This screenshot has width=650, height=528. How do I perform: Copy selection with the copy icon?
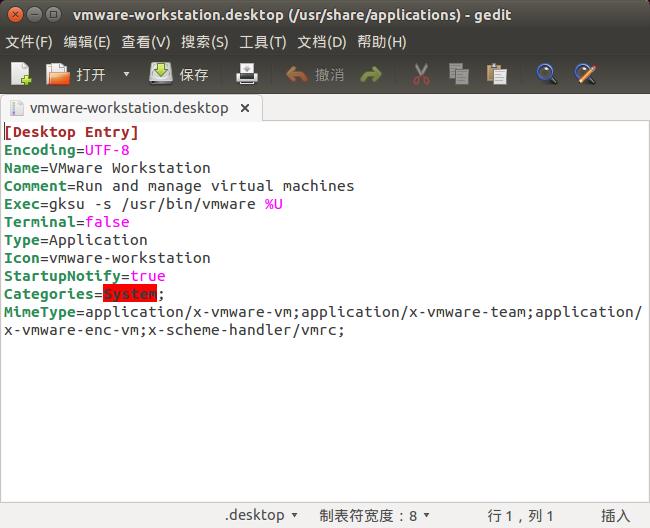click(458, 74)
